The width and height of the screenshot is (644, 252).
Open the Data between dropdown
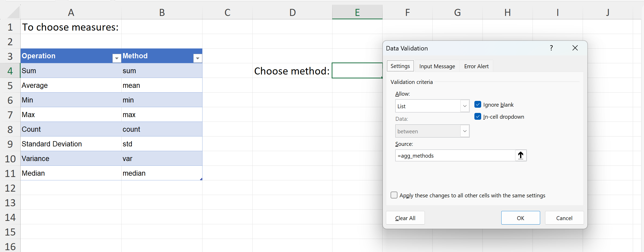[464, 131]
